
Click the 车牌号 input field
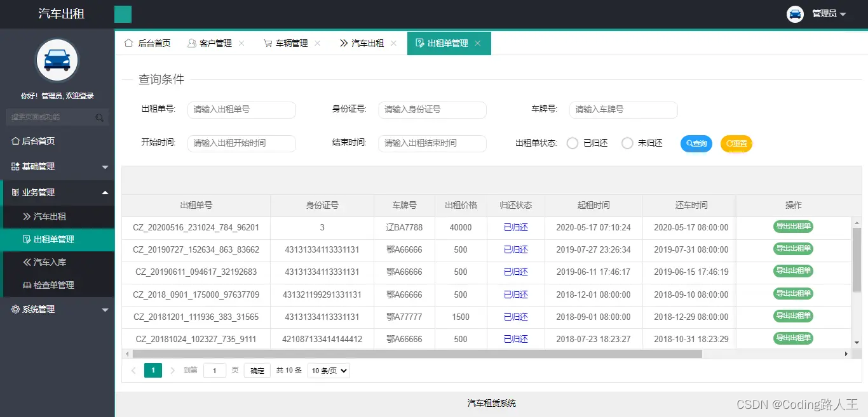click(x=623, y=110)
